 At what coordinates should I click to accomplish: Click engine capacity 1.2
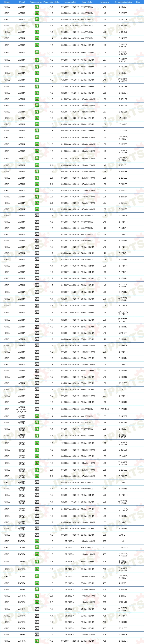(x=52, y=13)
